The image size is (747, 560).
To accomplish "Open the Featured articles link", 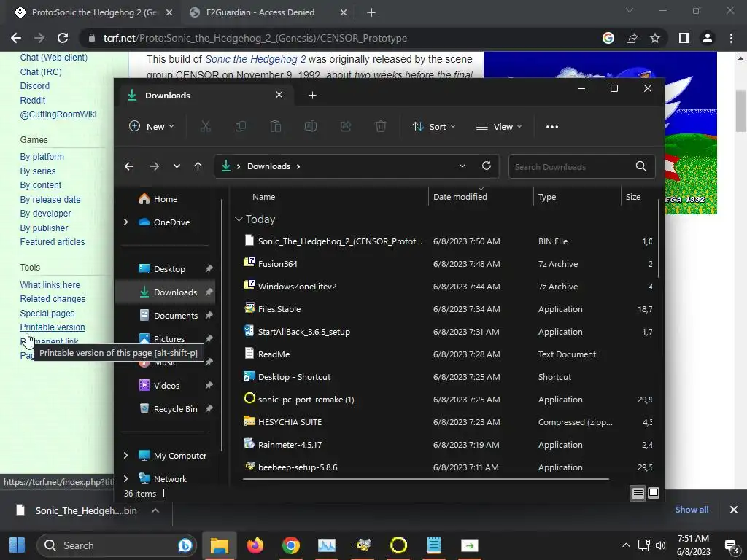I will click(53, 242).
